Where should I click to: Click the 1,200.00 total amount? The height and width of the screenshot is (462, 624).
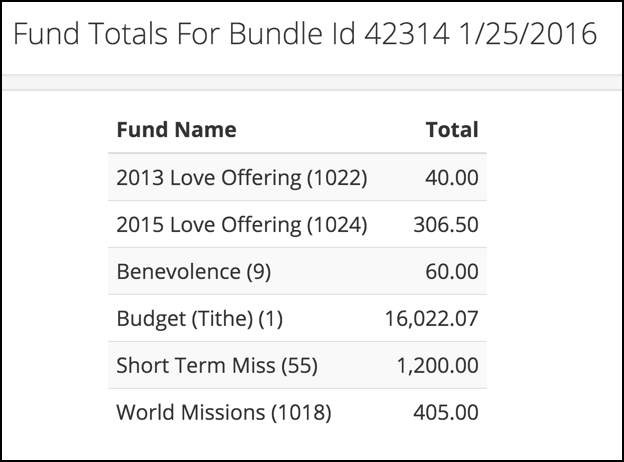(438, 366)
